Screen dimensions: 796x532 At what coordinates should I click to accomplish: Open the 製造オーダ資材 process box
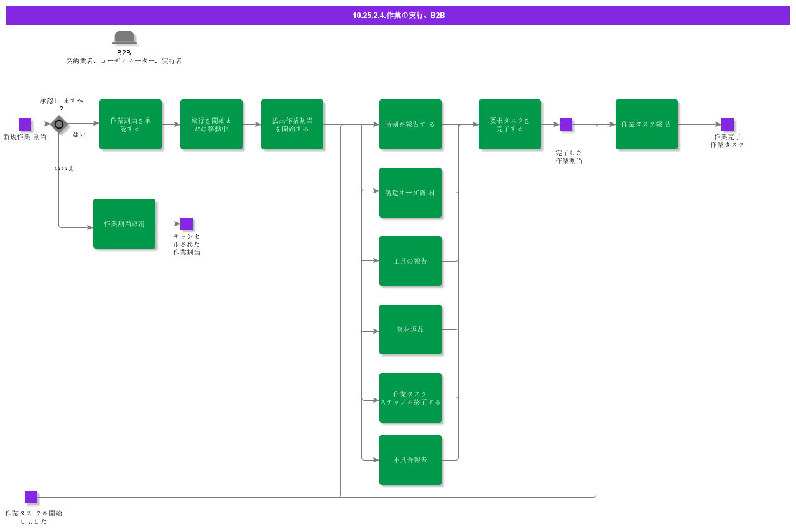(410, 193)
